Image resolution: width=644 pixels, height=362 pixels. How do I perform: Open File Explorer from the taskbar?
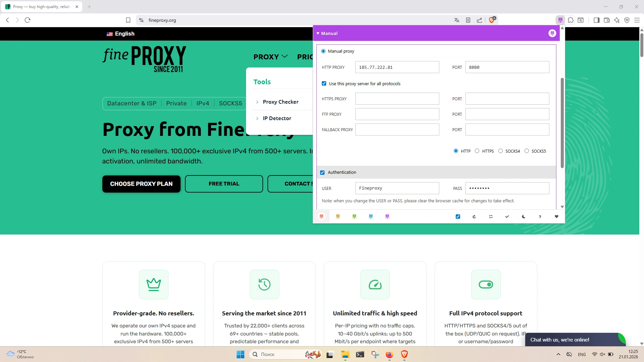tap(345, 354)
